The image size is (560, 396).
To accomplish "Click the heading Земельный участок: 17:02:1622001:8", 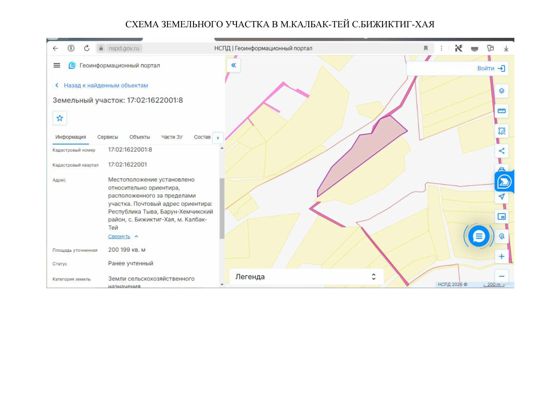I will (118, 100).
